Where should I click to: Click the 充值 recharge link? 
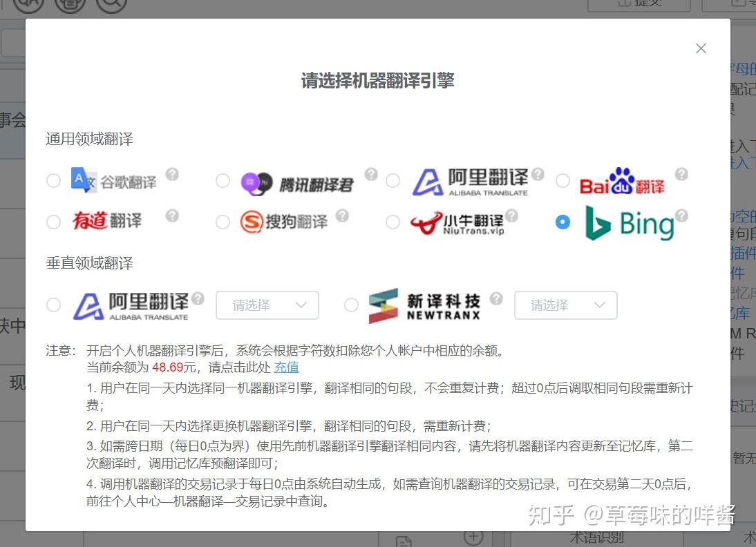287,367
